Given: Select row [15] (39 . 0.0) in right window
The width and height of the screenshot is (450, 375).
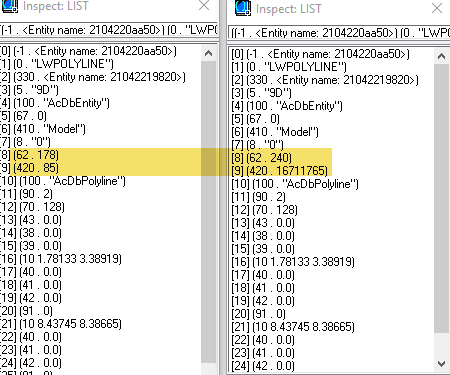Looking at the screenshot, I should pos(263,249).
